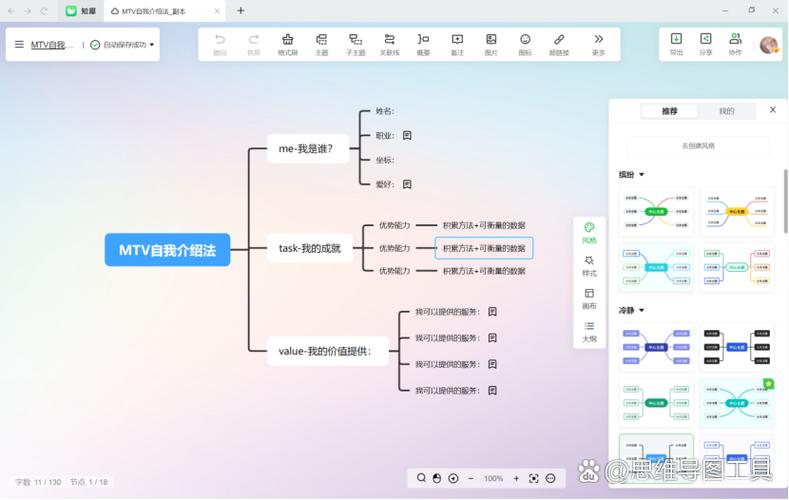Click the 100% zoom level value
The width and height of the screenshot is (789, 500).
click(494, 478)
